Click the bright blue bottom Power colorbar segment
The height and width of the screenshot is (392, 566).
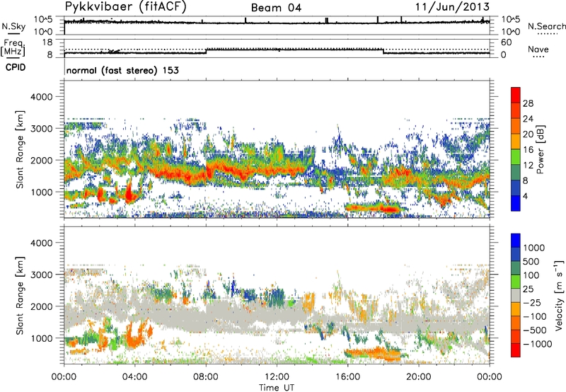[516, 203]
